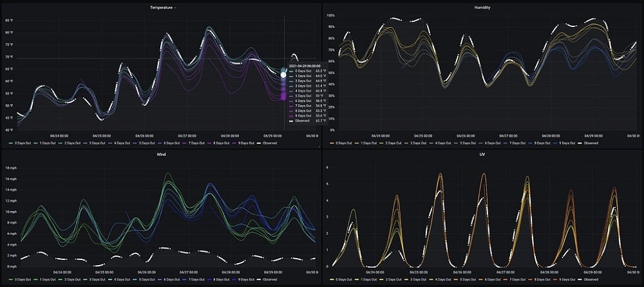The width and height of the screenshot is (644, 287).
Task: Open the UV panel title menu
Action: [x=482, y=155]
